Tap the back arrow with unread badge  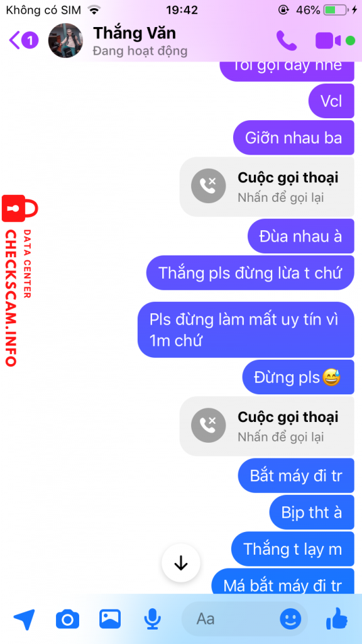tap(23, 40)
